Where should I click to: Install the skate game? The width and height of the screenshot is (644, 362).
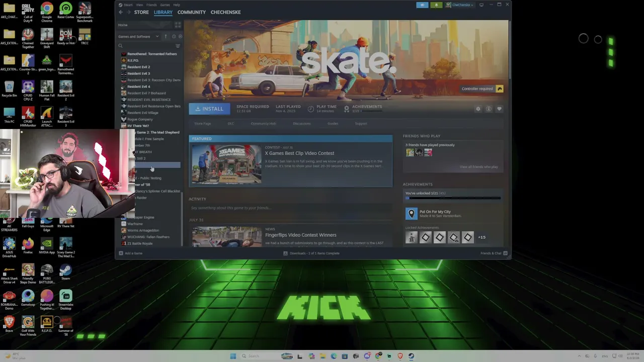209,109
